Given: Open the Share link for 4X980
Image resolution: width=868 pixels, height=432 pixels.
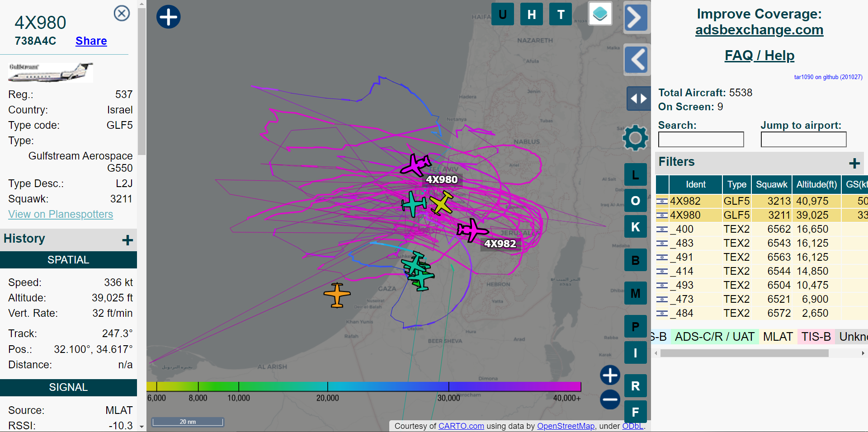Looking at the screenshot, I should (91, 41).
